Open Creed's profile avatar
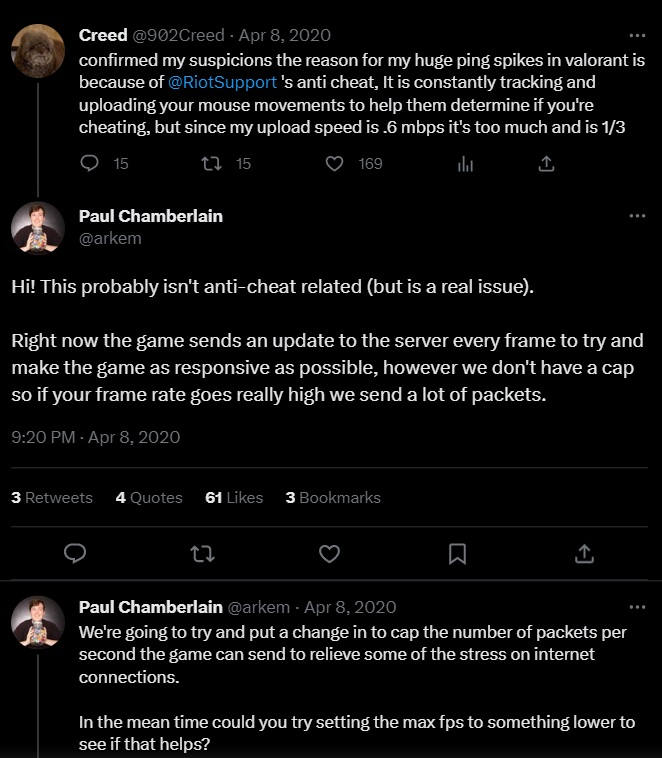The width and height of the screenshot is (662, 758). pos(38,51)
